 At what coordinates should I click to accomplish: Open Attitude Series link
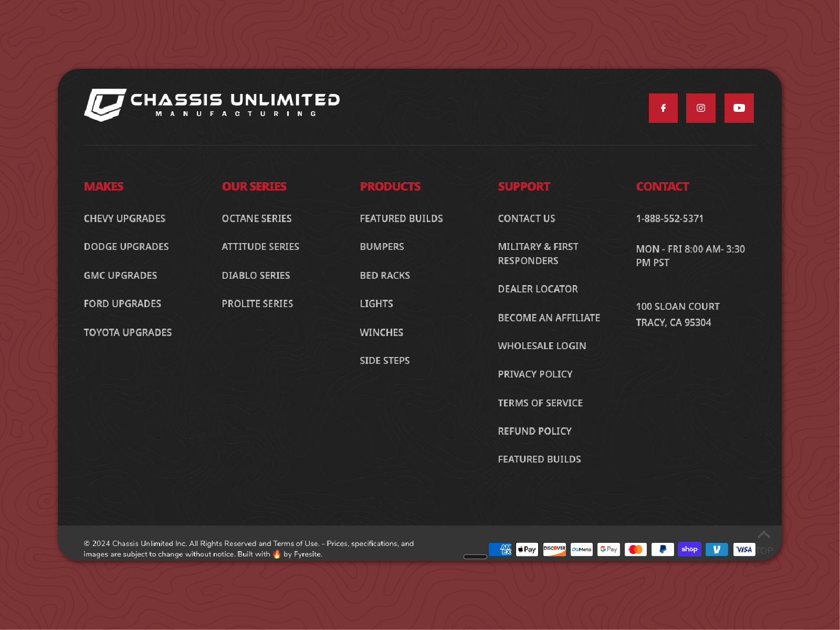[x=260, y=247]
